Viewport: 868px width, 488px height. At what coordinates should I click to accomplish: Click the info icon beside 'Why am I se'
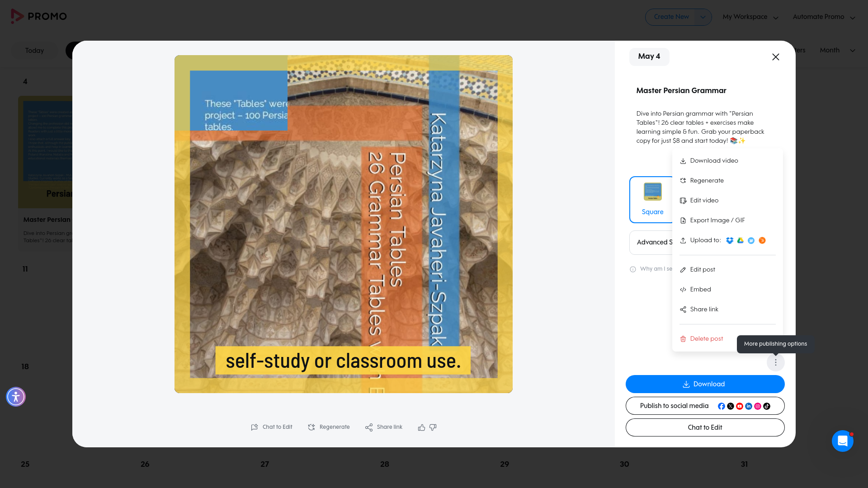633,269
